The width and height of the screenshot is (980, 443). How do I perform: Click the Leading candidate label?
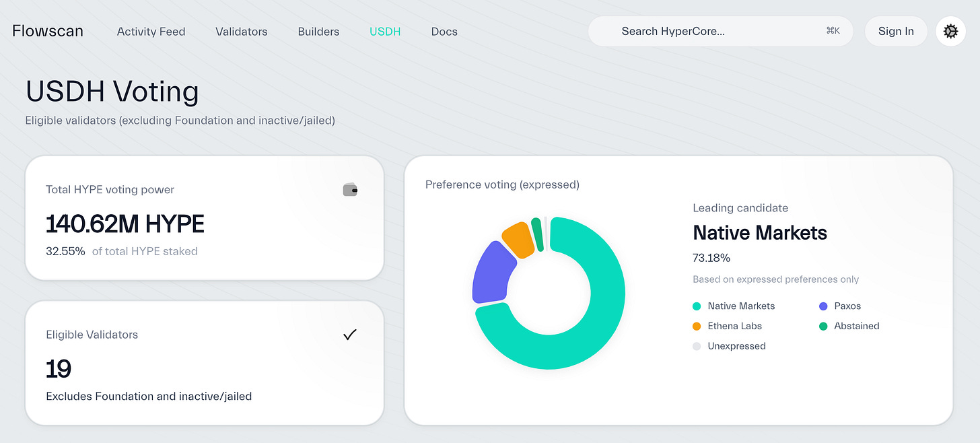(x=740, y=208)
